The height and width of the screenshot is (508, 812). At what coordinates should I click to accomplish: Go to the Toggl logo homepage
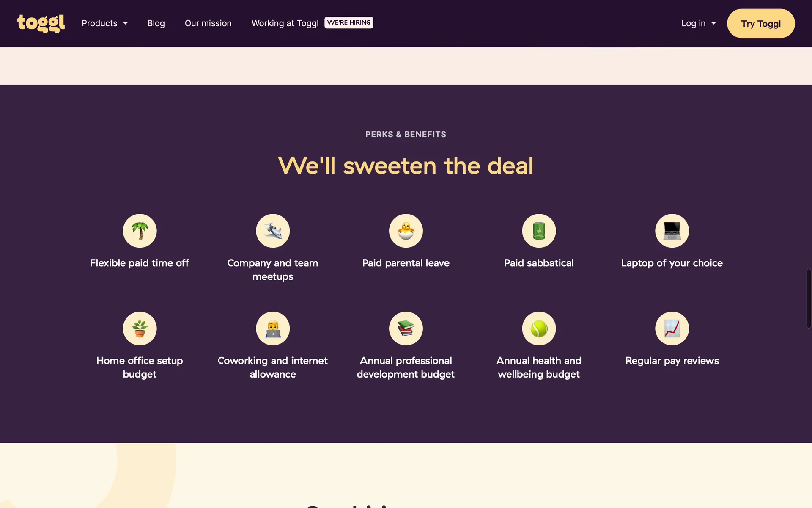[x=41, y=23]
